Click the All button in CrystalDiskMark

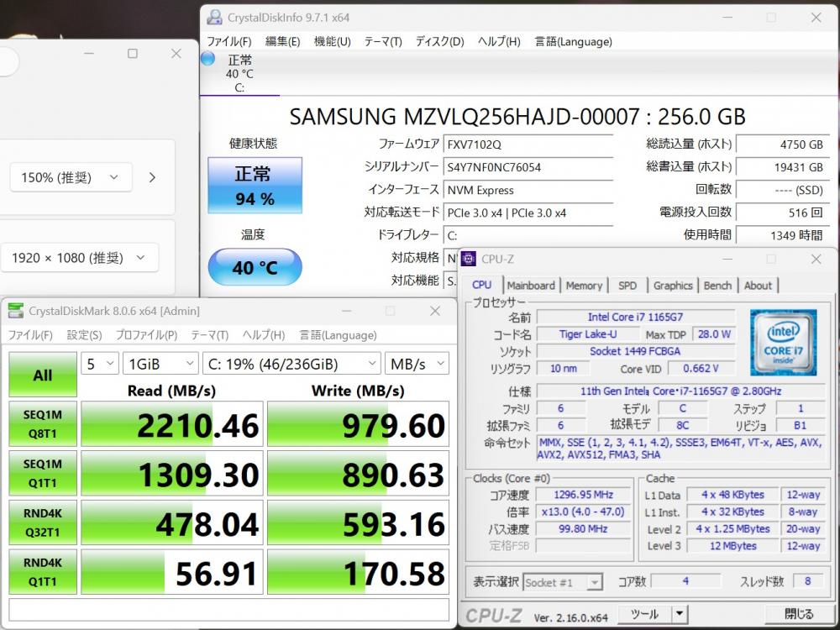[x=43, y=375]
